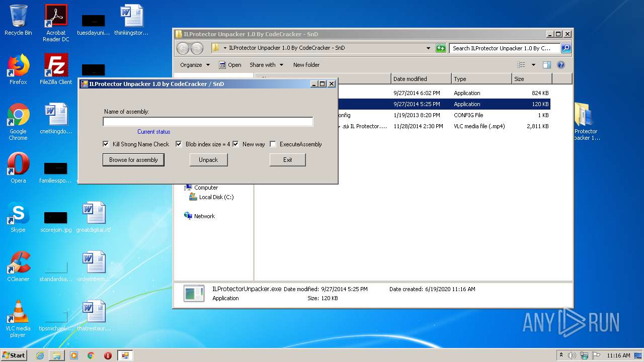This screenshot has width=644, height=362.
Task: Click the Exit button in unpacker
Action: click(288, 160)
